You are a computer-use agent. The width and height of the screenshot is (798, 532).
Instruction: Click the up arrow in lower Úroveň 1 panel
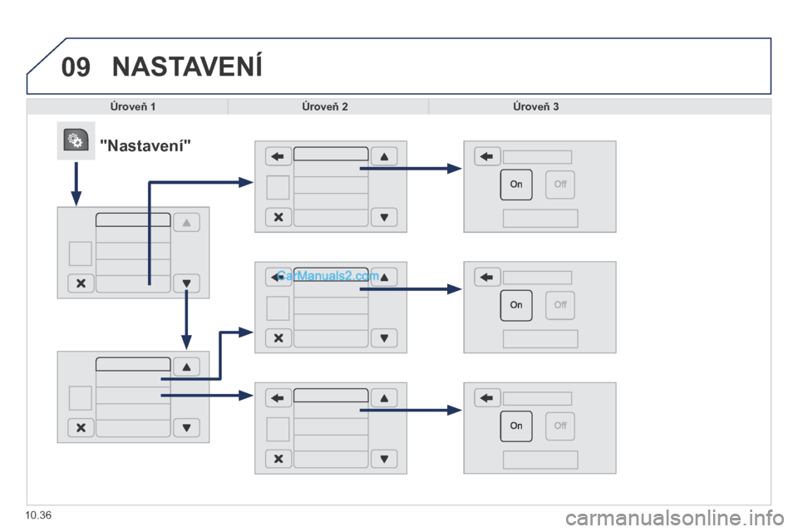pyautogui.click(x=187, y=367)
